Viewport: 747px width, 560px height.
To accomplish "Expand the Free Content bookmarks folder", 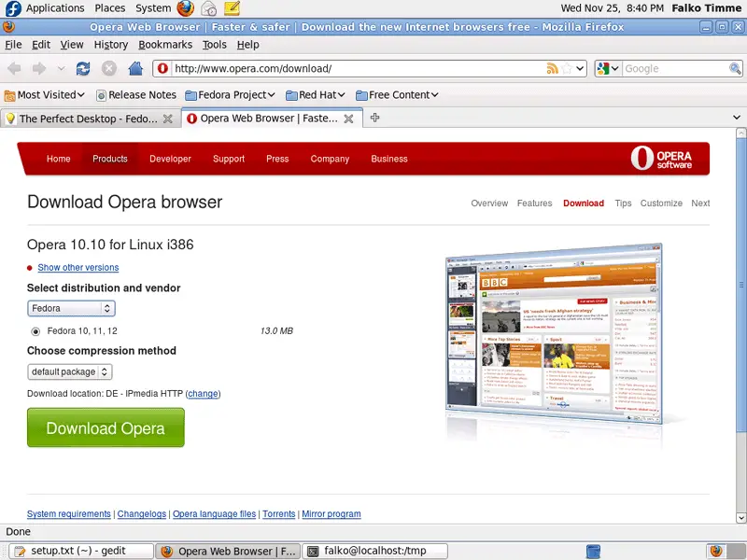I will (x=397, y=95).
